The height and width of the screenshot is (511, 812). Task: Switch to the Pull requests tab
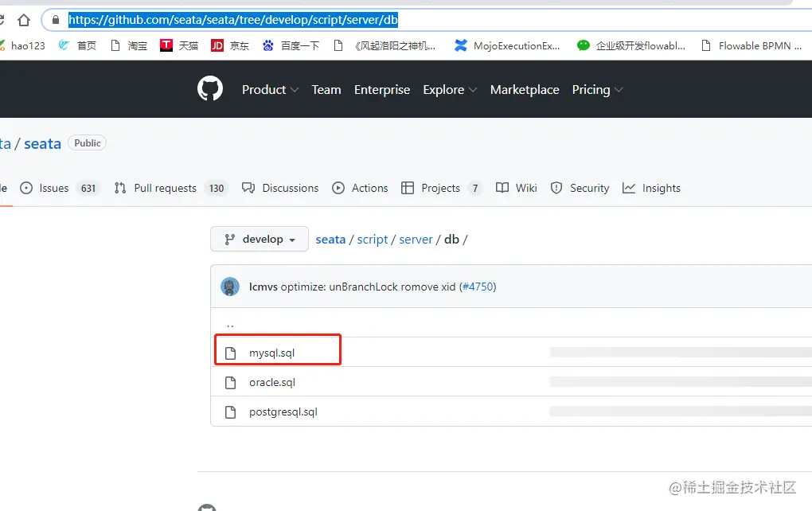pyautogui.click(x=171, y=188)
